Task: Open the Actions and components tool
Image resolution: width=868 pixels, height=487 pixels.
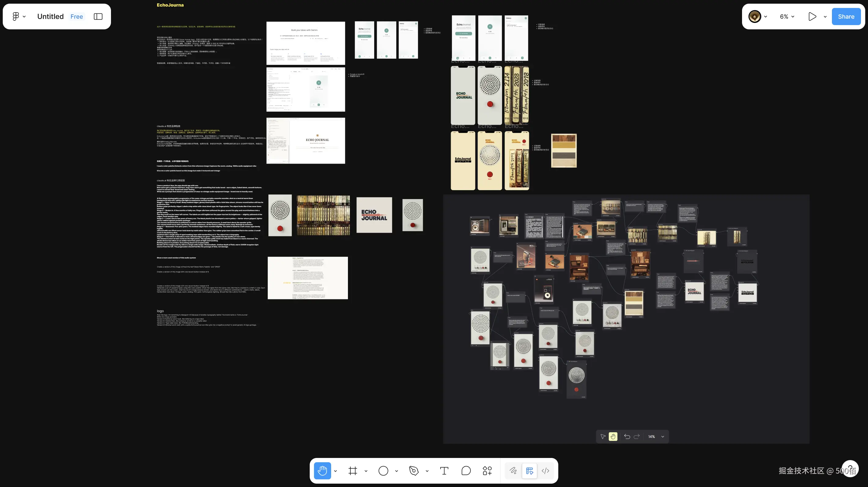Action: [487, 470]
